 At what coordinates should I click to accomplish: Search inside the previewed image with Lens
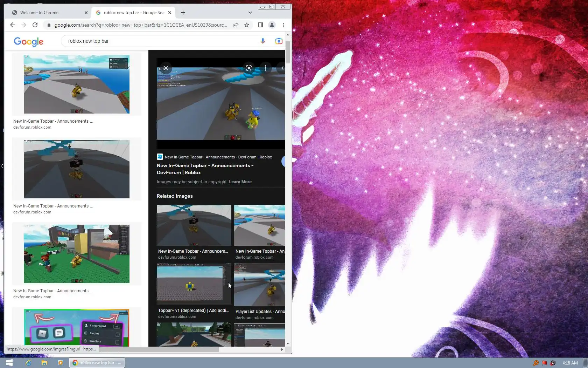click(x=249, y=68)
